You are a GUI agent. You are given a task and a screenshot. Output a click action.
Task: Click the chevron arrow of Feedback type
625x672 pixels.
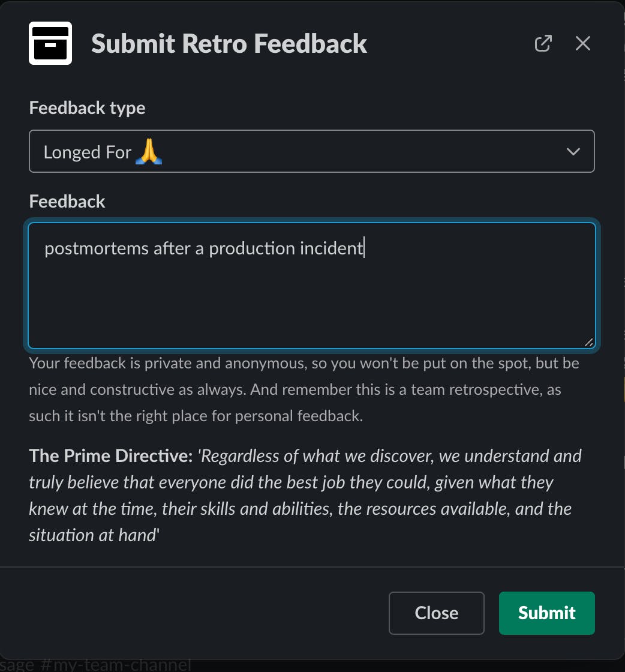[x=573, y=151]
